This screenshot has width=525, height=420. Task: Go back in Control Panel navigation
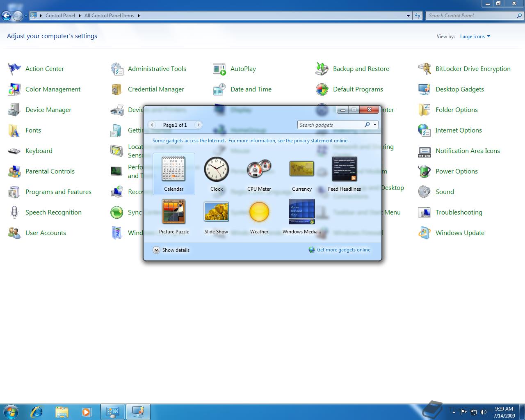pos(6,16)
